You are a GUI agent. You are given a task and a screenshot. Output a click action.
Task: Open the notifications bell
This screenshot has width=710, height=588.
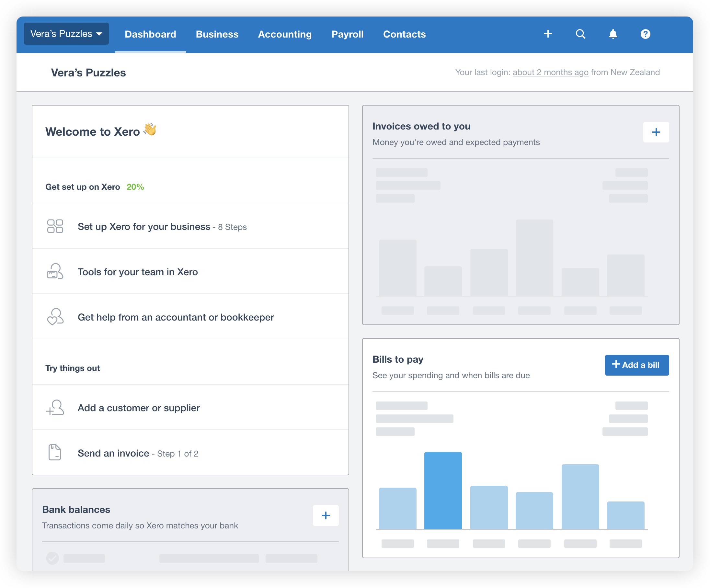click(613, 34)
